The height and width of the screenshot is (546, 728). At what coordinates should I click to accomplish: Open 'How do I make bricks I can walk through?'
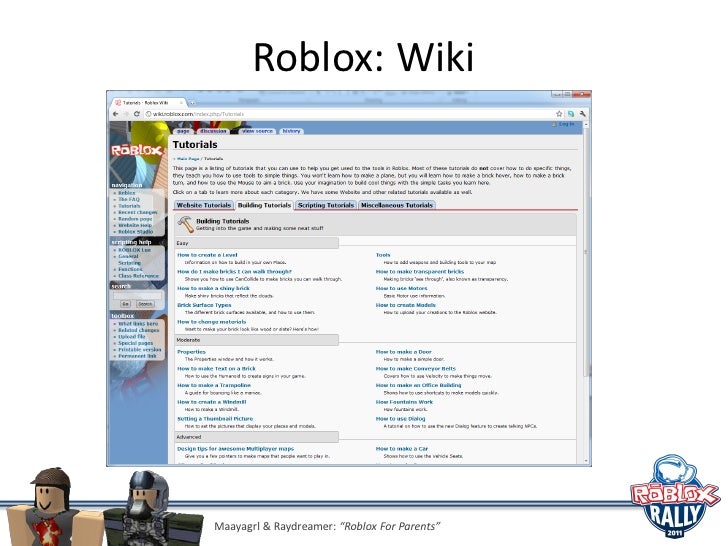pyautogui.click(x=234, y=272)
